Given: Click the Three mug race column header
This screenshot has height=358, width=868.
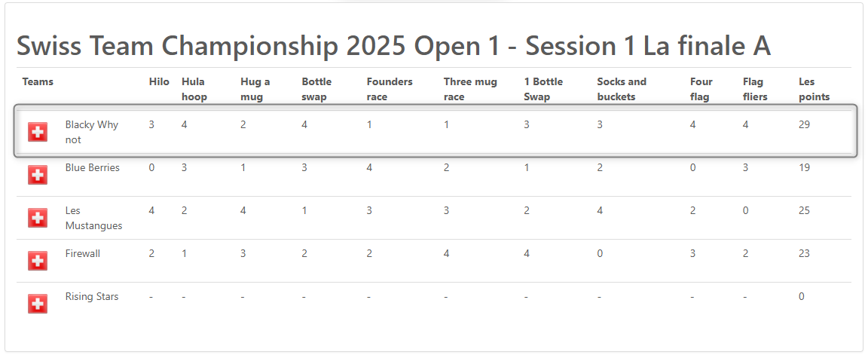Looking at the screenshot, I should [x=470, y=89].
